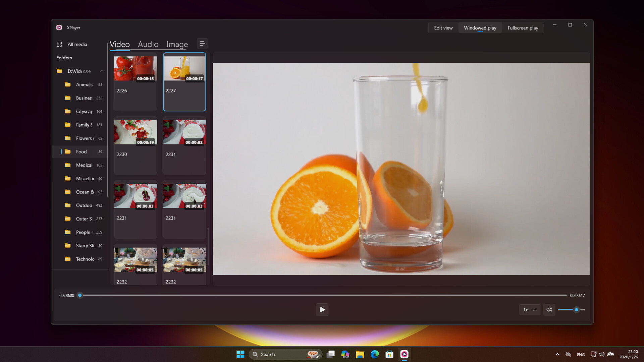644x362 pixels.
Task: Open the Microsoft Store taskbar icon
Action: pyautogui.click(x=389, y=354)
